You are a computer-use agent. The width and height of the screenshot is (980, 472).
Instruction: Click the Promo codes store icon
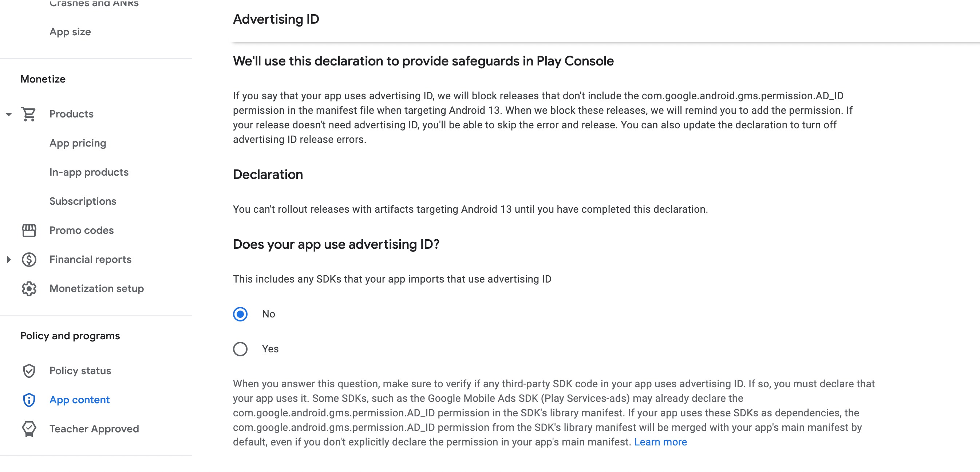29,230
